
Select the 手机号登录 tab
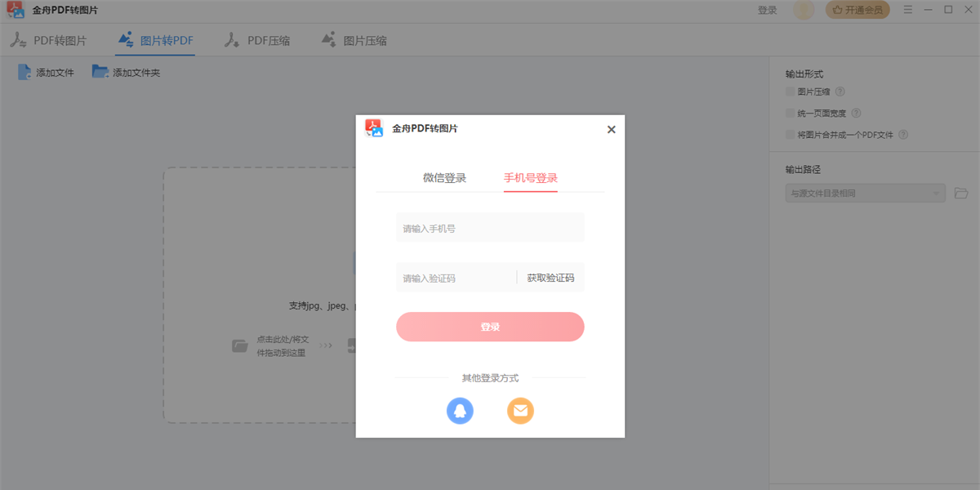click(531, 178)
